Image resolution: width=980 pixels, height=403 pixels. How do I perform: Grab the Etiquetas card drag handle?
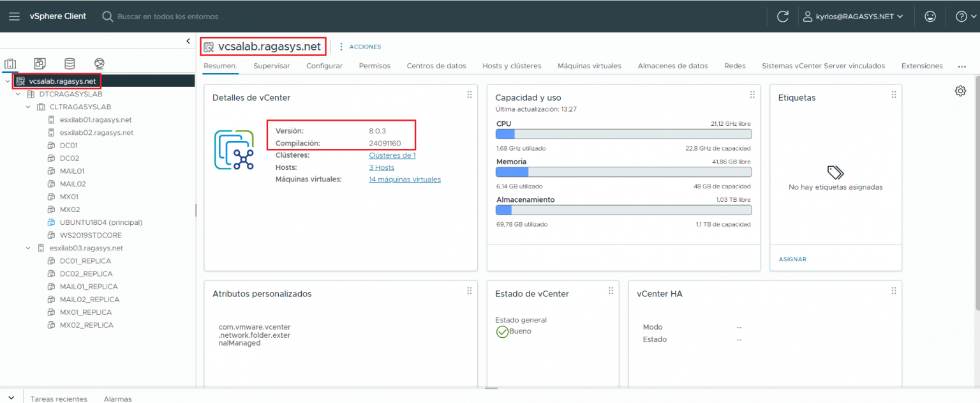tap(894, 95)
